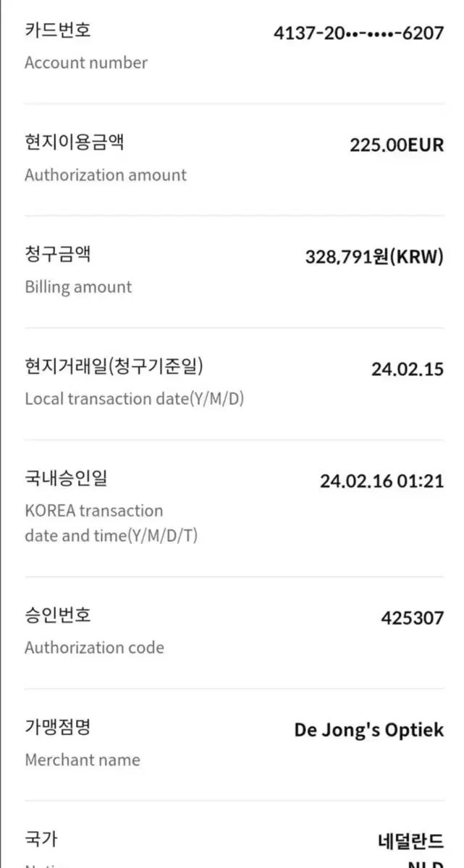The height and width of the screenshot is (868, 464).
Task: Click the 225.00EUR authorization amount value
Action: (397, 145)
